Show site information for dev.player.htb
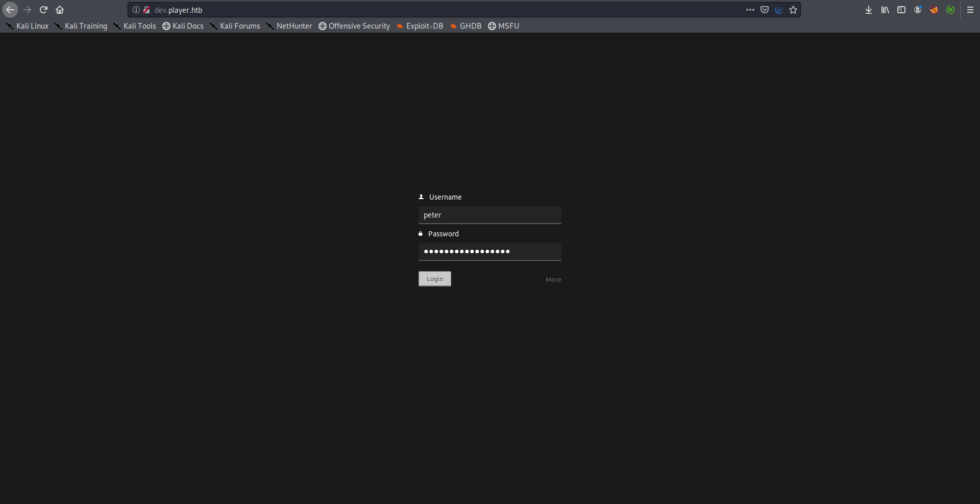 [136, 10]
